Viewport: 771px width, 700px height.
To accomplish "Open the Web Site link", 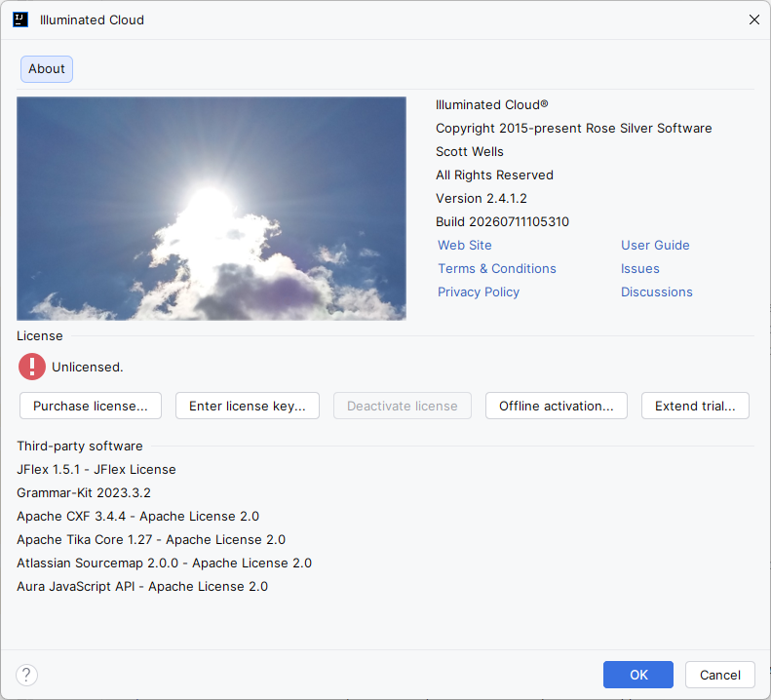I will [x=465, y=245].
